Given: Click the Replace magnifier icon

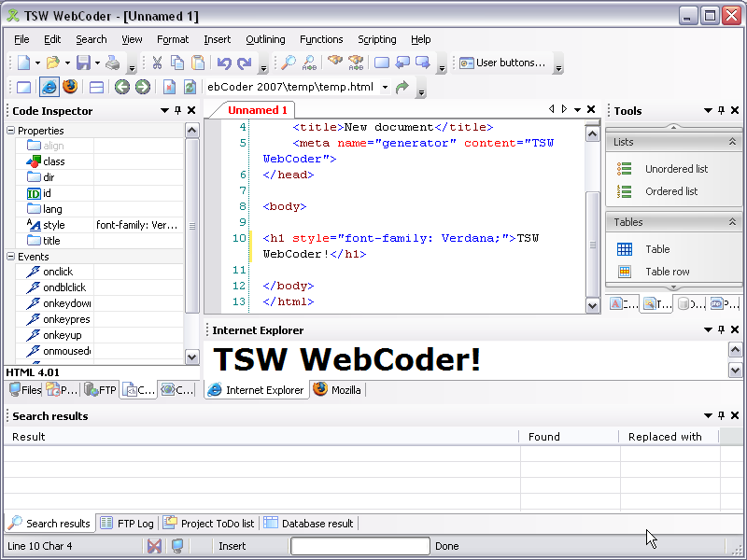Looking at the screenshot, I should pos(309,63).
